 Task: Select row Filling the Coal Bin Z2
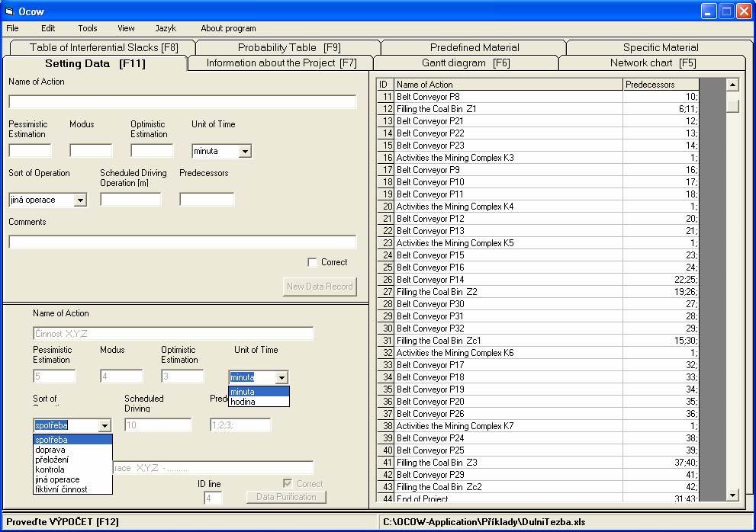pos(538,292)
